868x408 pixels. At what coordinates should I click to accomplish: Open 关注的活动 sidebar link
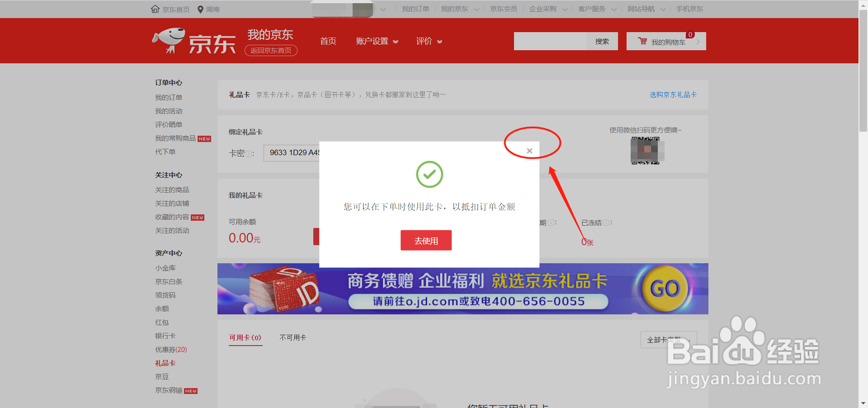[x=172, y=231]
